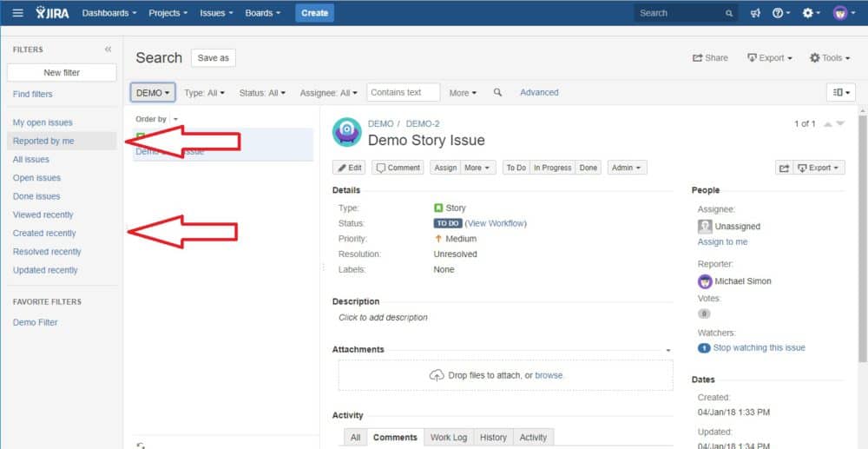Open the Admin dropdown
Viewport: 868px width, 449px height.
click(628, 168)
